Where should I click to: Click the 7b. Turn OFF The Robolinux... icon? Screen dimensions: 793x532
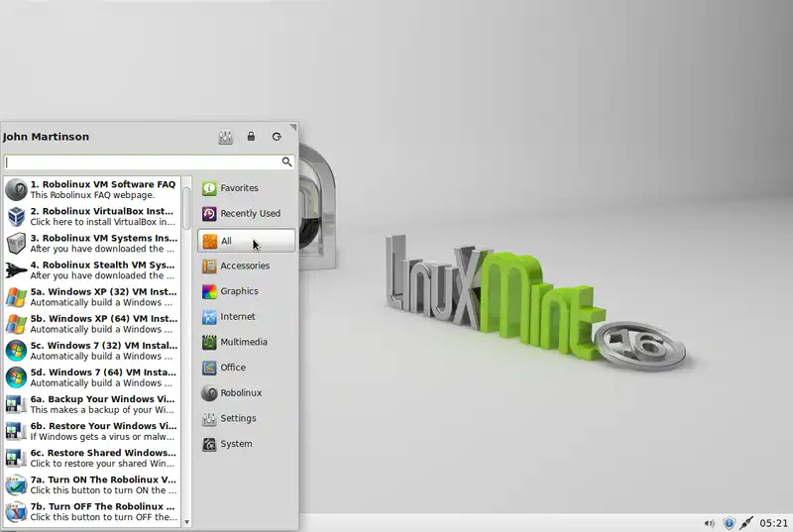click(x=16, y=511)
